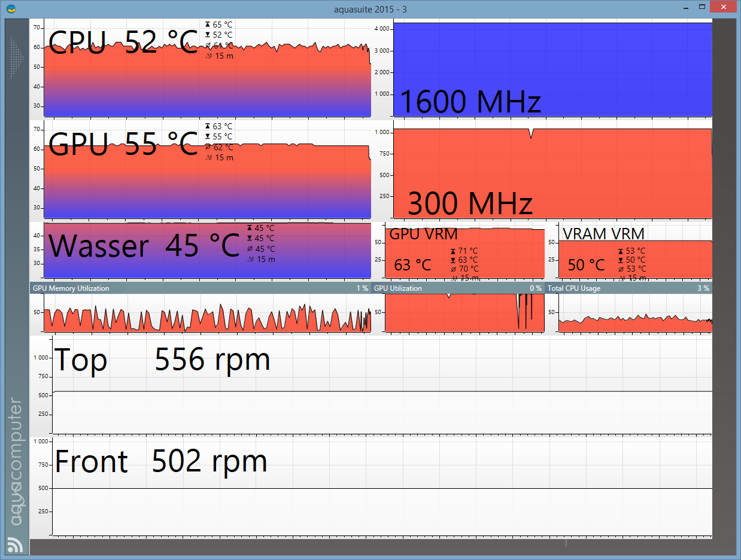Click the '1 %' GPU memory utilization value
Viewport: 741px width, 560px height.
click(x=362, y=288)
